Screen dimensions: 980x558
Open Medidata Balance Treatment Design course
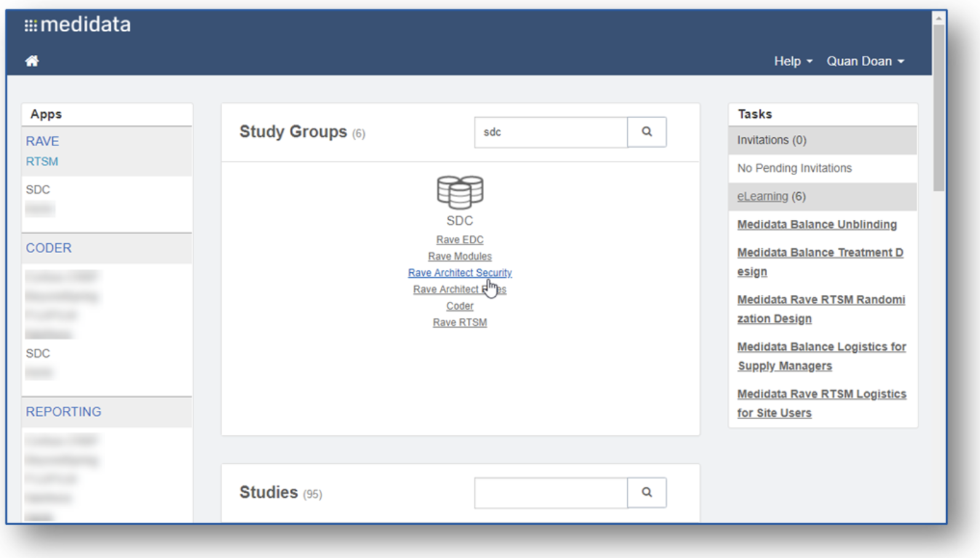[820, 262]
